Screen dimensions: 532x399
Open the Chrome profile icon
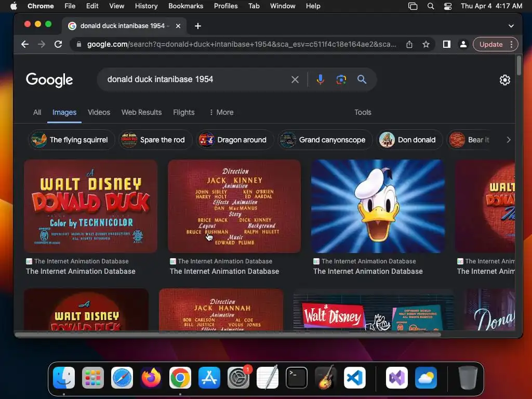pyautogui.click(x=463, y=45)
